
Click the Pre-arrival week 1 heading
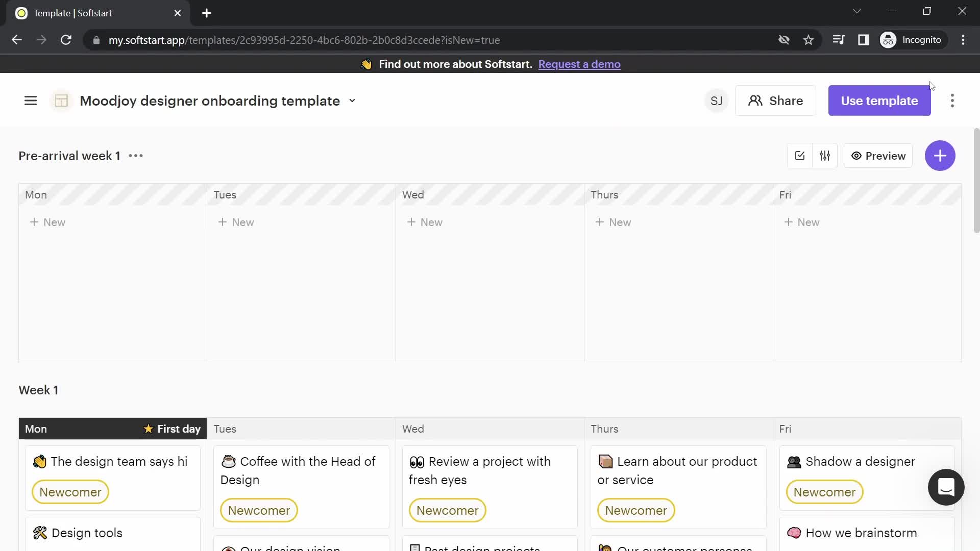point(69,156)
